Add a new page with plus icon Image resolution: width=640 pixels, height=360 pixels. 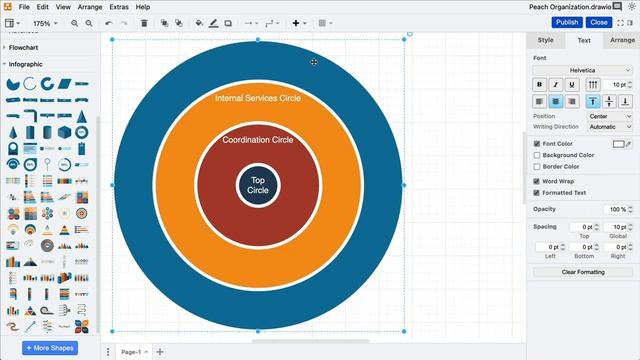160,352
